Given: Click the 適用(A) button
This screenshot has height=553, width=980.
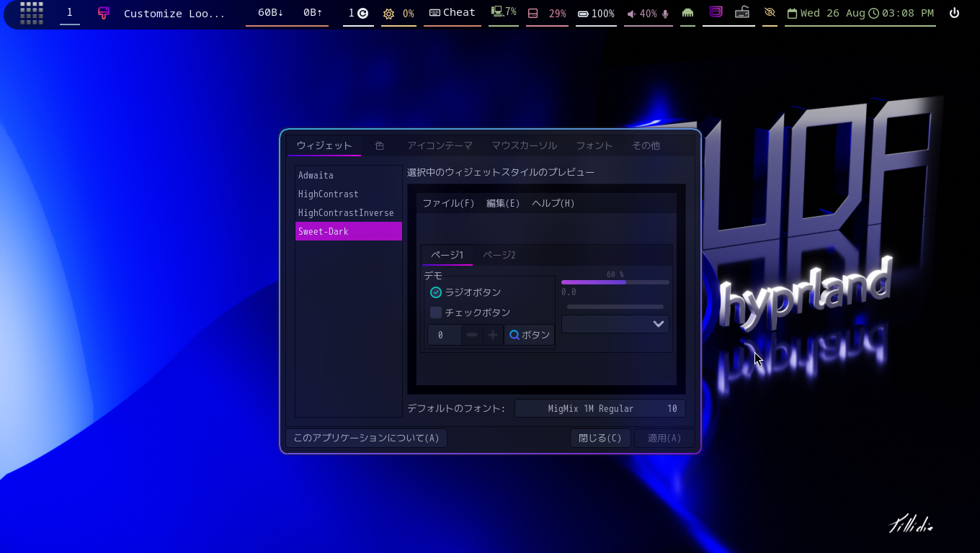Looking at the screenshot, I should [x=664, y=438].
